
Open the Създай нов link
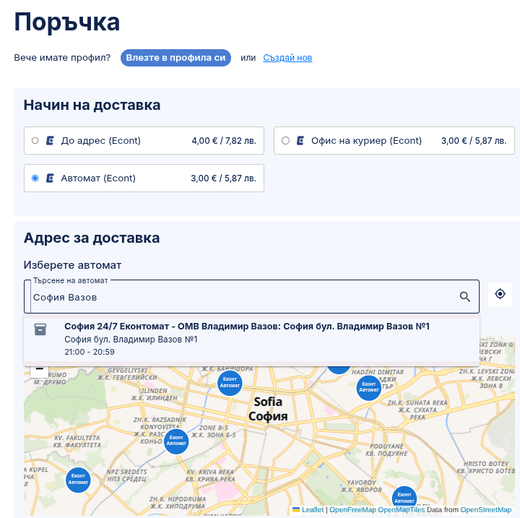point(287,58)
